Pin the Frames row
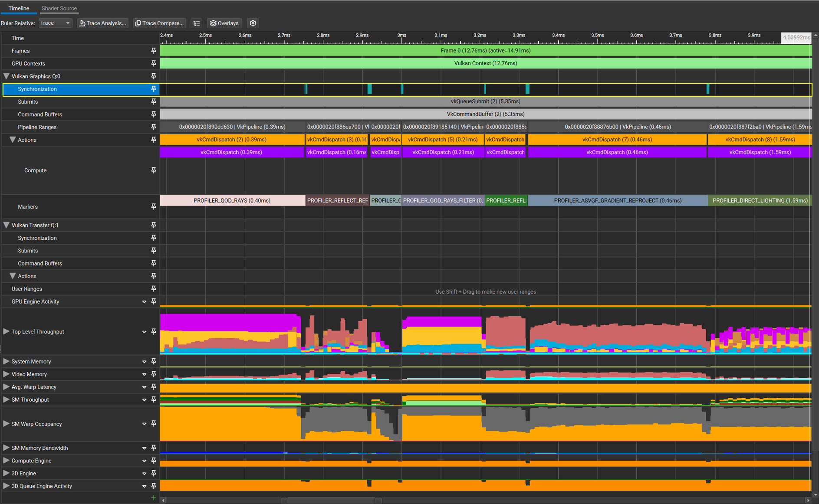Screen dimensions: 819x504 (153, 51)
